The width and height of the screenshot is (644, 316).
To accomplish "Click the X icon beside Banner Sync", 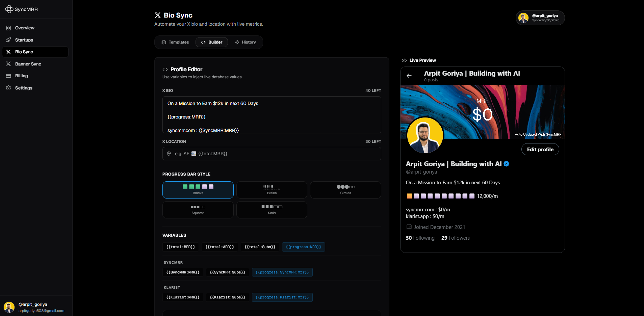I will pyautogui.click(x=8, y=64).
